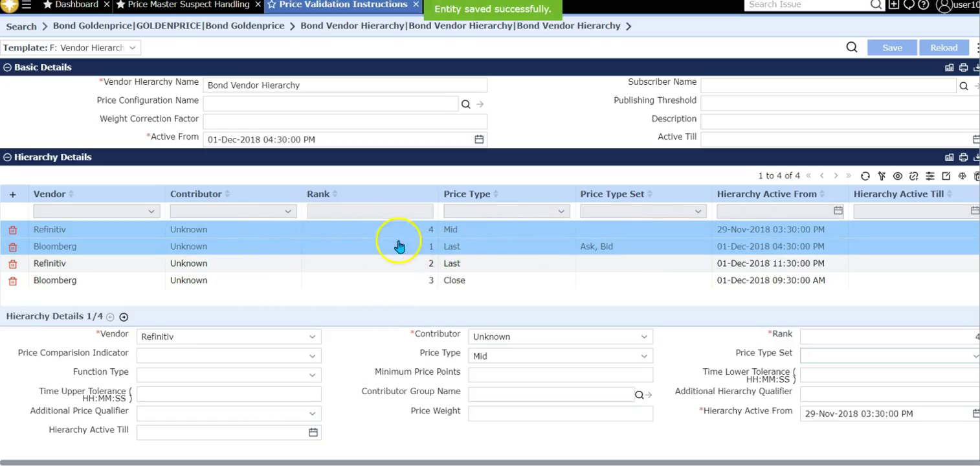Open Active From calendar picker

coord(479,139)
